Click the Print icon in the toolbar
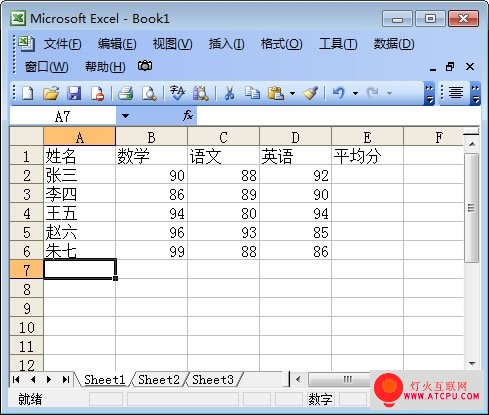489x415 pixels. pos(126,93)
